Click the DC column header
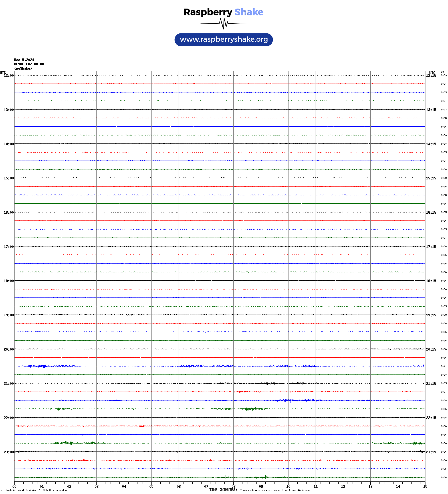The height and width of the screenshot is (494, 448). [442, 72]
